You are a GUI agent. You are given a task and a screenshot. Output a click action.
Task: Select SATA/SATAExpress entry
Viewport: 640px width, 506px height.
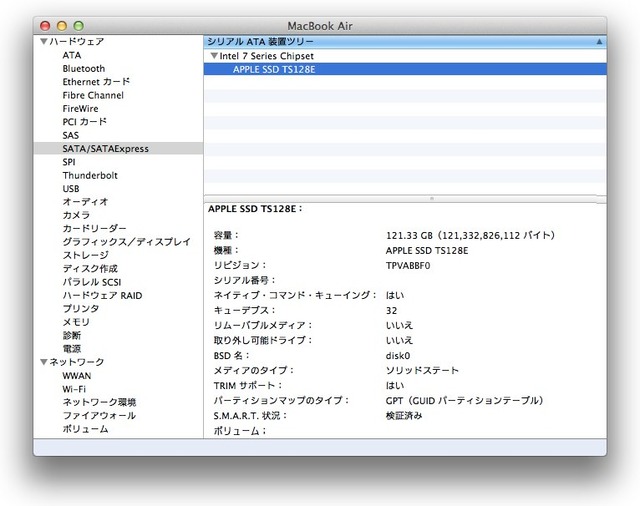tap(118, 149)
